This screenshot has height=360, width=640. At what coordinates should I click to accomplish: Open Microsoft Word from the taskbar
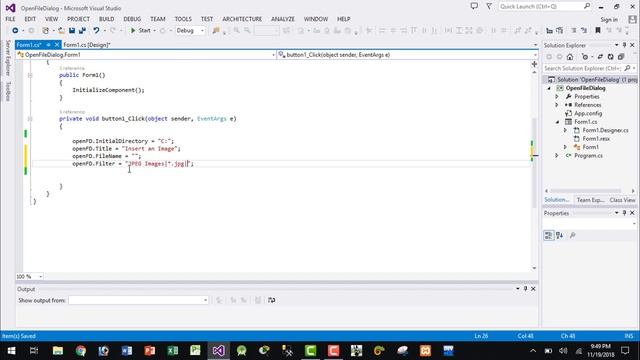[127, 351]
